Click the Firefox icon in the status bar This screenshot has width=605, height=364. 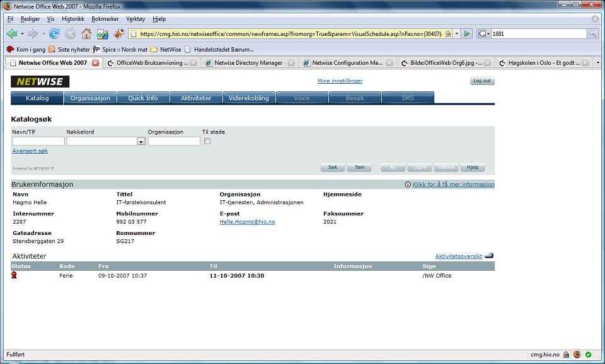tap(577, 355)
